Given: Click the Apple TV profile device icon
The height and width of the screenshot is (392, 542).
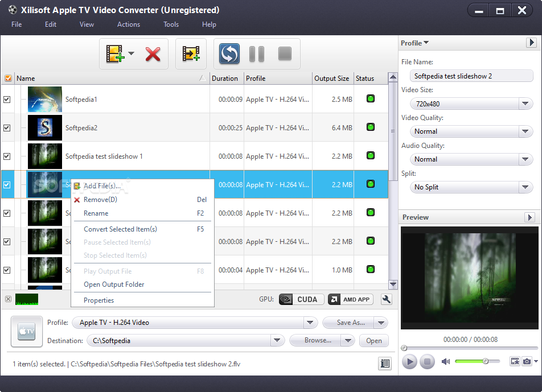Looking at the screenshot, I should pos(27,331).
